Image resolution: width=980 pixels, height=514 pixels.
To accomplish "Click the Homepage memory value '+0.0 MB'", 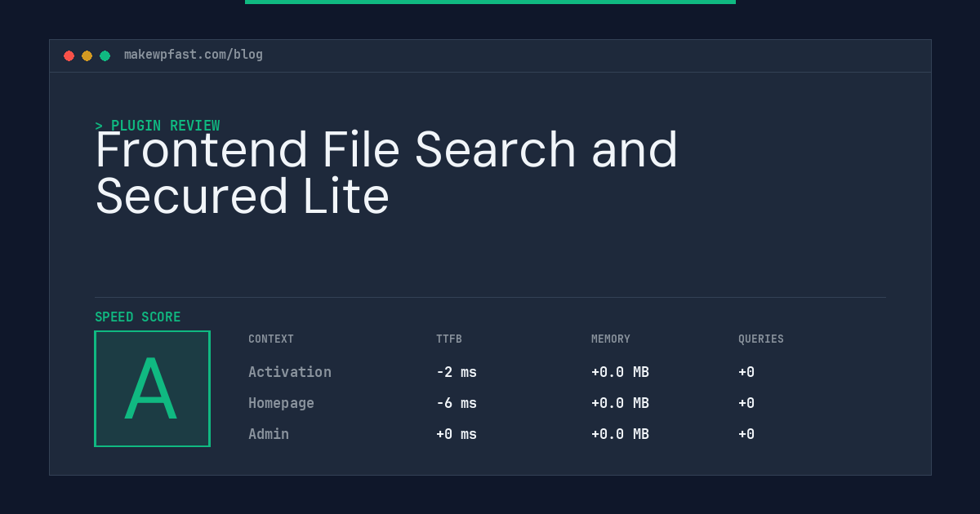I will coord(620,403).
